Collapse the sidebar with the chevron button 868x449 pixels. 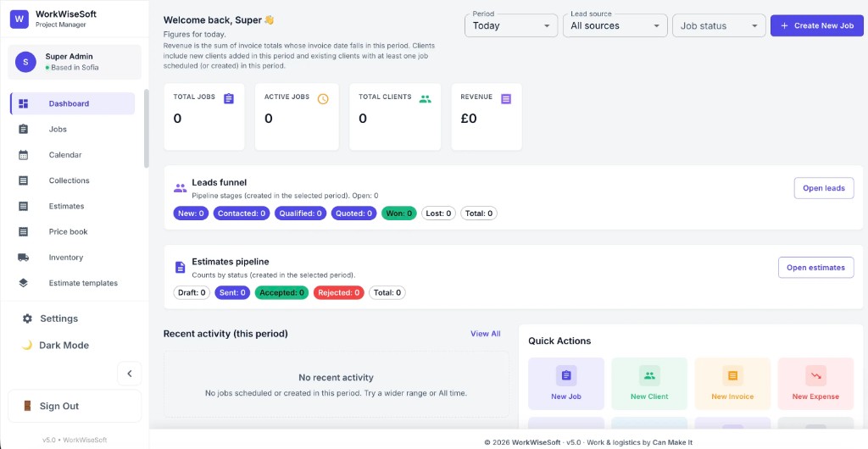coord(130,374)
